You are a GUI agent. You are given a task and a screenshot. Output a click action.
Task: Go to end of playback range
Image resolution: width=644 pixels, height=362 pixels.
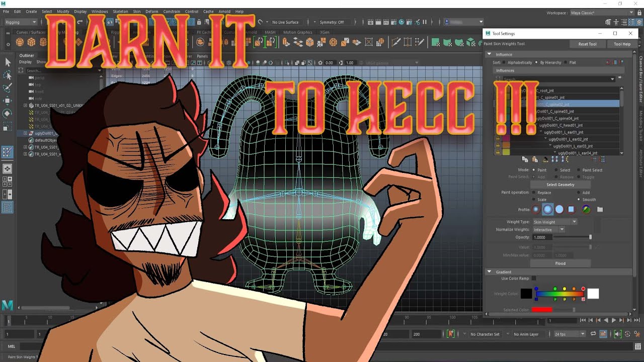pos(637,320)
